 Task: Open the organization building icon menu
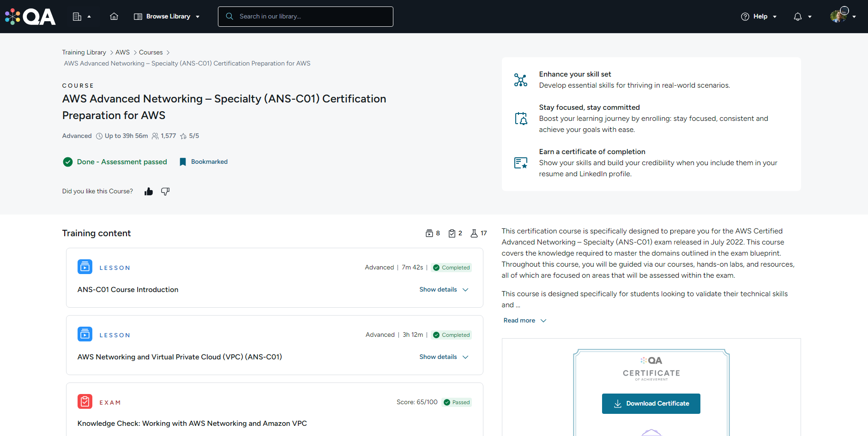pos(81,17)
